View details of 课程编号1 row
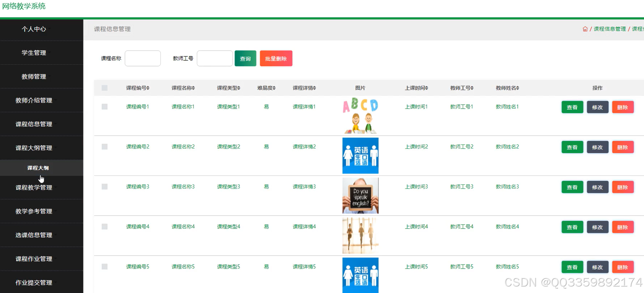Image resolution: width=644 pixels, height=293 pixels. pos(572,107)
